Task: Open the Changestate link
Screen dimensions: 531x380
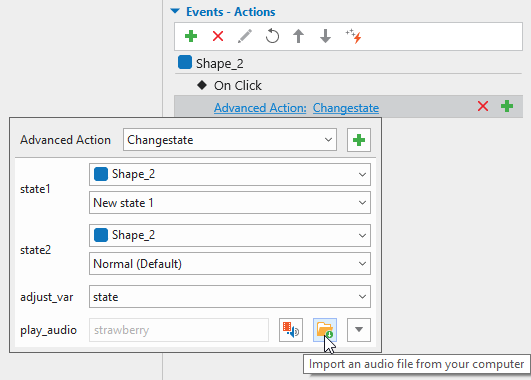Action: coord(346,108)
